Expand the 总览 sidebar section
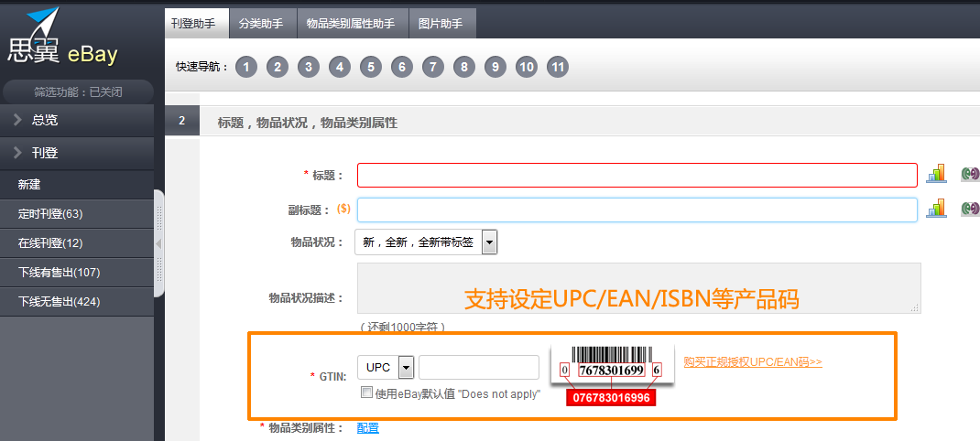Viewport: 980px width, 441px height. (77, 120)
